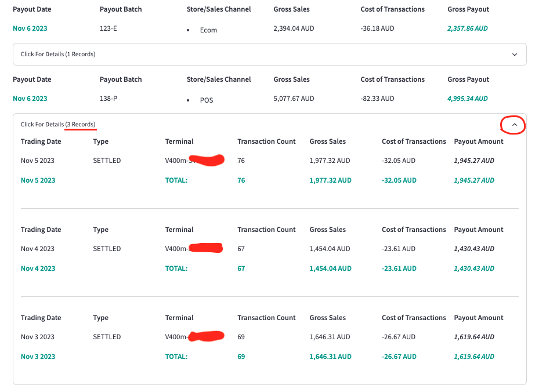Select the Nov 4 2023 trading date link

(x=37, y=268)
